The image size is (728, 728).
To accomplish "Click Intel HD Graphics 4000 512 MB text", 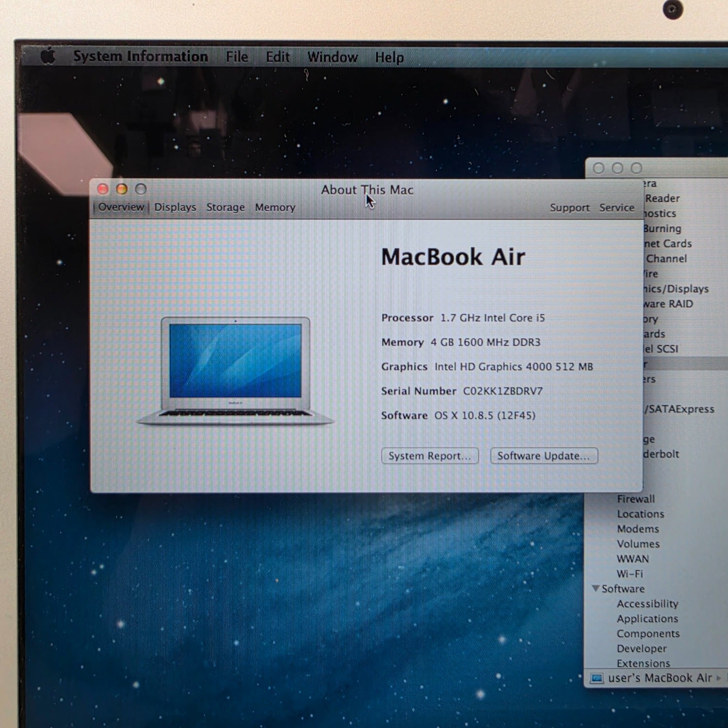I will tap(514, 366).
